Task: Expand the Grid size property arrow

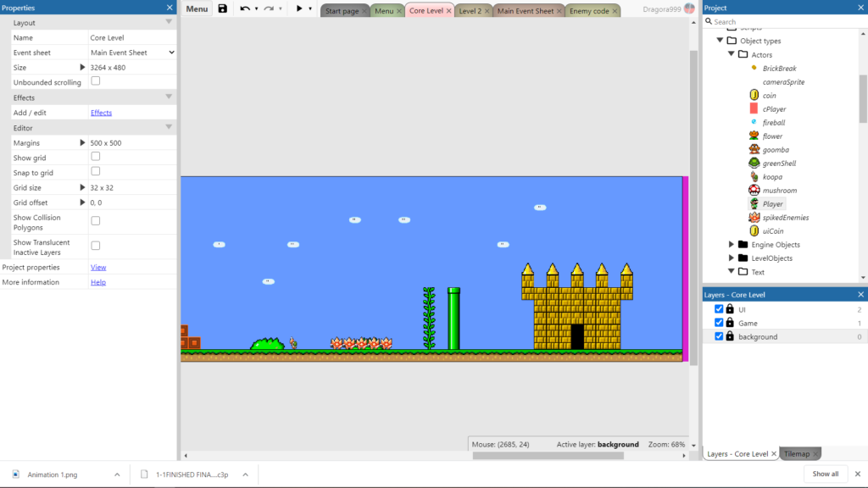Action: [82, 187]
